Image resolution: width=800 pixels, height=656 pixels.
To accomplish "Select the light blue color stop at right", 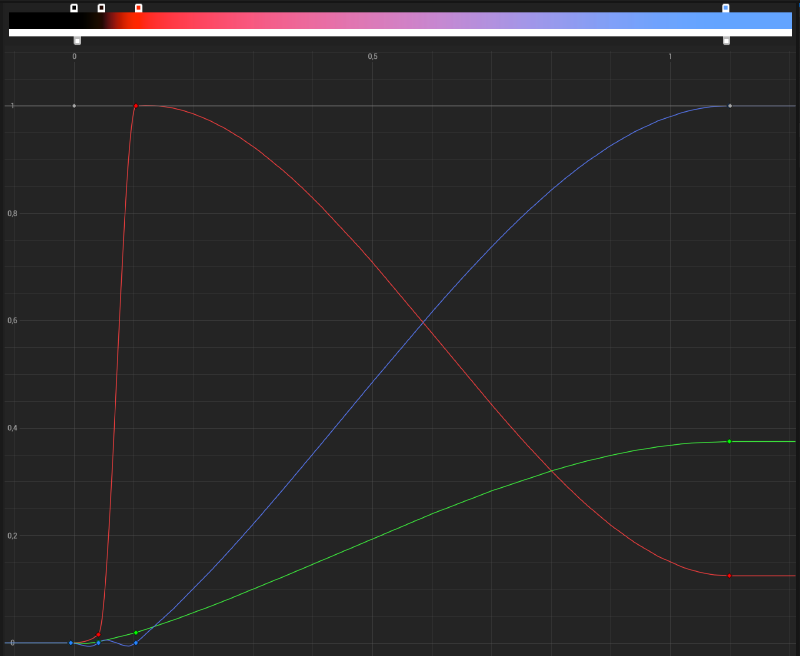I will 725,8.
